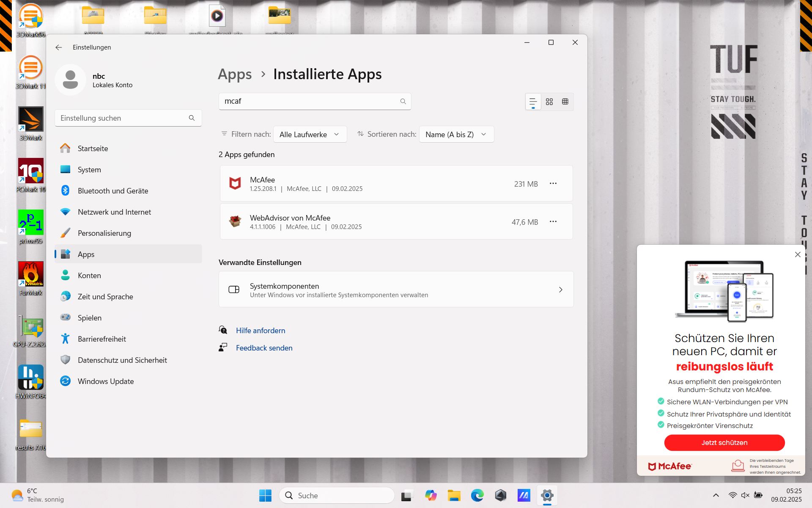The image size is (812, 508).
Task: Switch to tile view of installed apps
Action: tap(565, 102)
